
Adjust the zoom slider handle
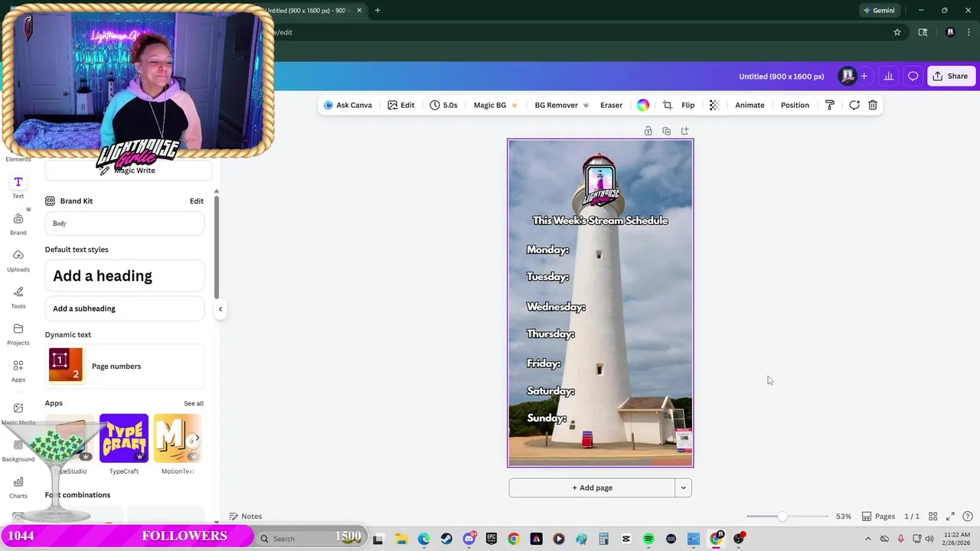[782, 517]
